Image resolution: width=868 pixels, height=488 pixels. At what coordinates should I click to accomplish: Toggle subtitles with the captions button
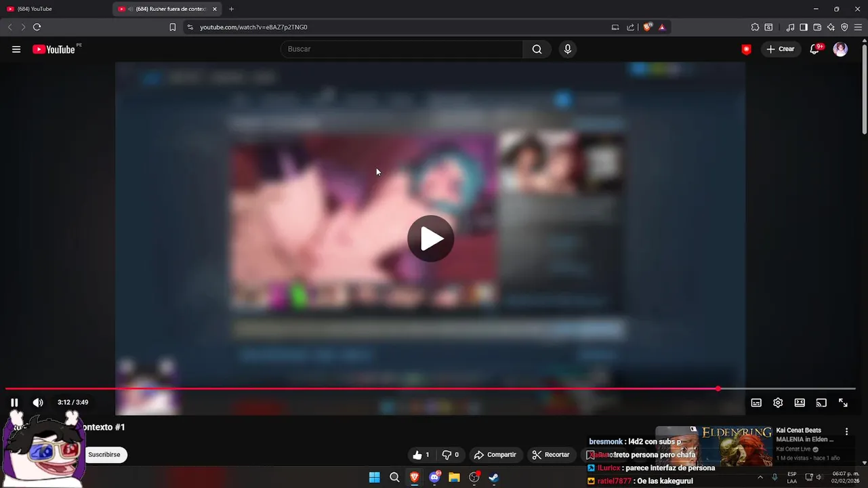tap(756, 403)
